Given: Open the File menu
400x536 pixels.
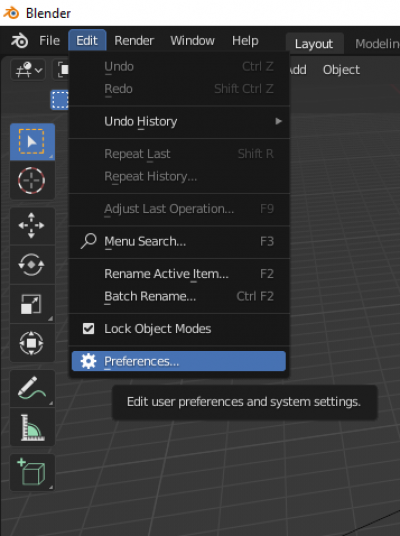Looking at the screenshot, I should coord(50,41).
